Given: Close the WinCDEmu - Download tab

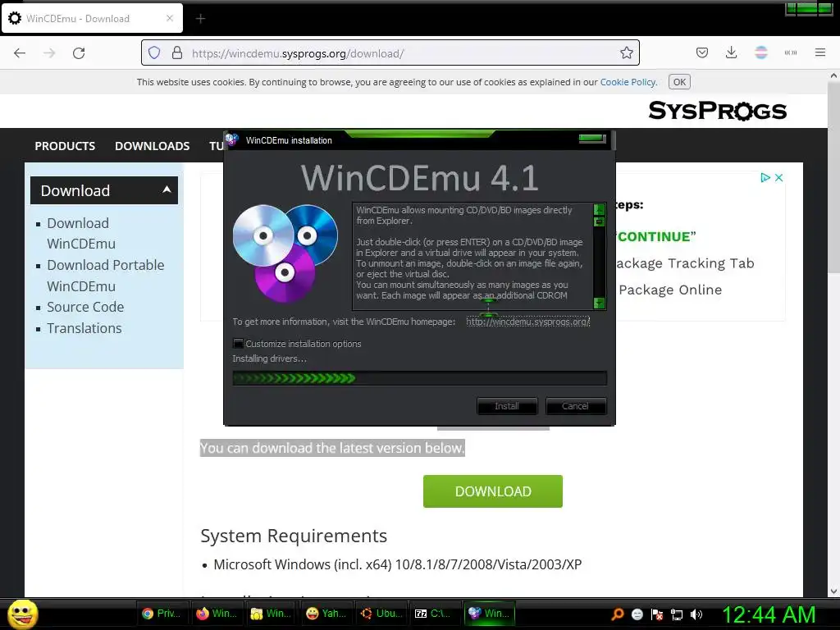Looking at the screenshot, I should coord(169,18).
